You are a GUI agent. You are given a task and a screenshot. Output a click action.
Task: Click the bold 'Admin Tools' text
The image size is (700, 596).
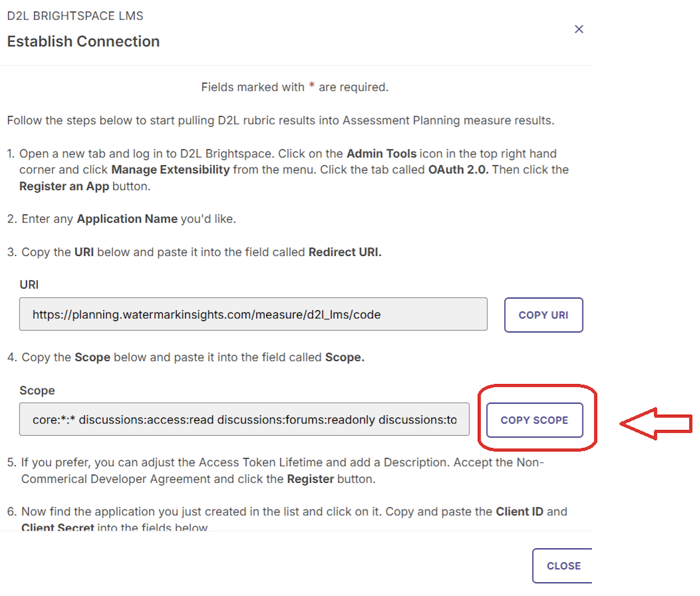[x=381, y=153]
